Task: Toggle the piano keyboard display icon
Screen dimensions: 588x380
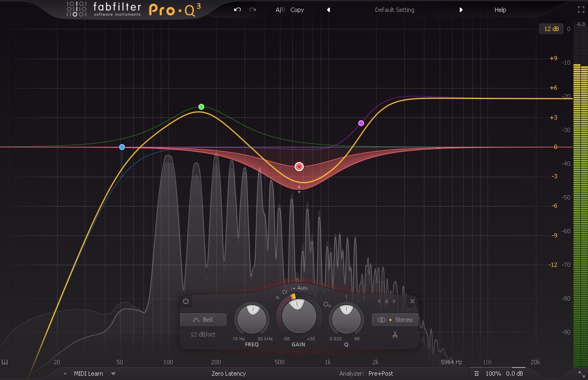Action: pyautogui.click(x=4, y=362)
